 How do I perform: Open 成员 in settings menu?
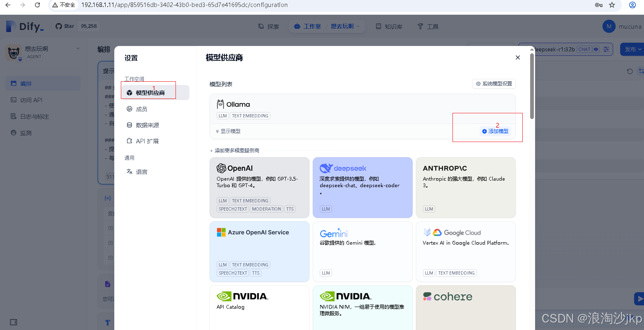click(156, 109)
